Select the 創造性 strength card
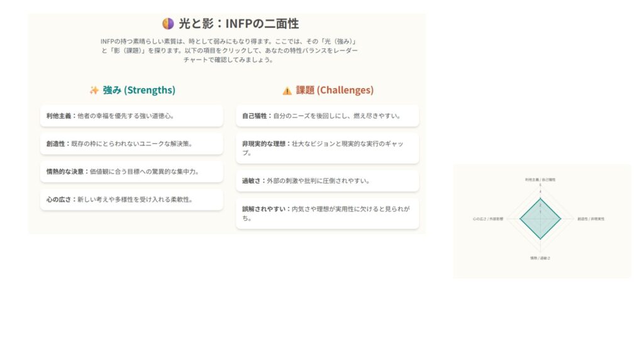This screenshot has height=362, width=644. coord(131,143)
